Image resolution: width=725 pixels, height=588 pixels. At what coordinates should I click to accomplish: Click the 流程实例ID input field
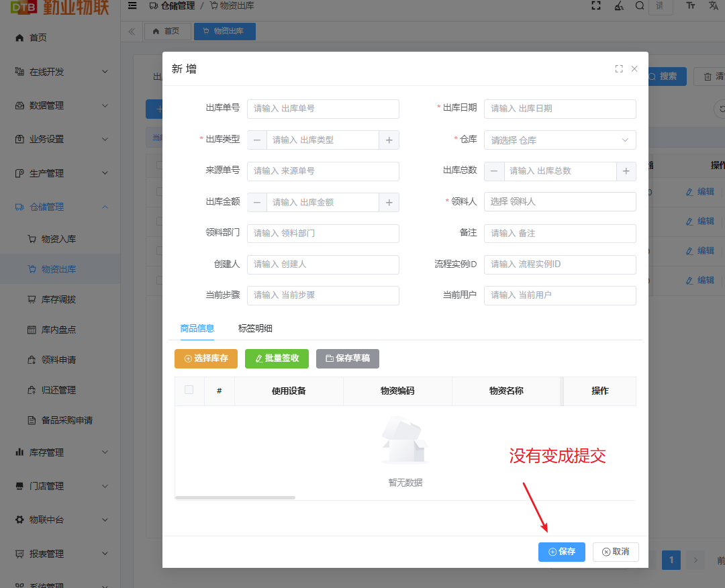pos(560,264)
